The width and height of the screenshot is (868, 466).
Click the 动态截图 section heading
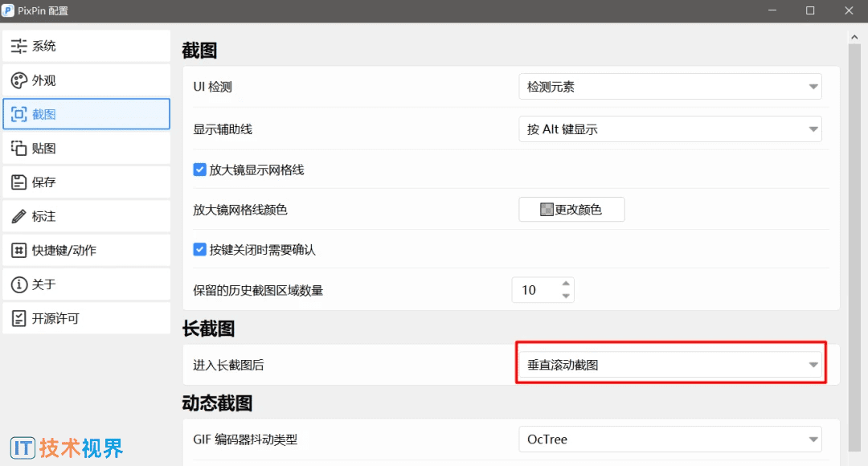217,403
